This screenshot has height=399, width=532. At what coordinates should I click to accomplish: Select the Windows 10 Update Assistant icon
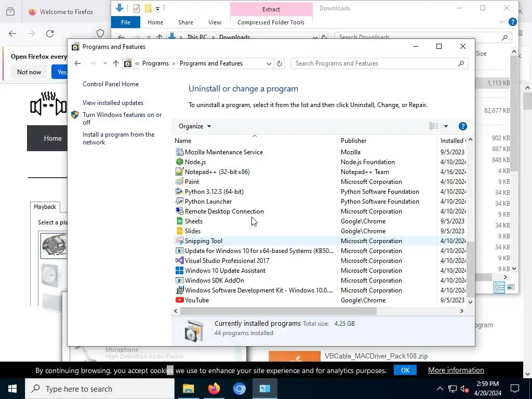[x=179, y=270]
